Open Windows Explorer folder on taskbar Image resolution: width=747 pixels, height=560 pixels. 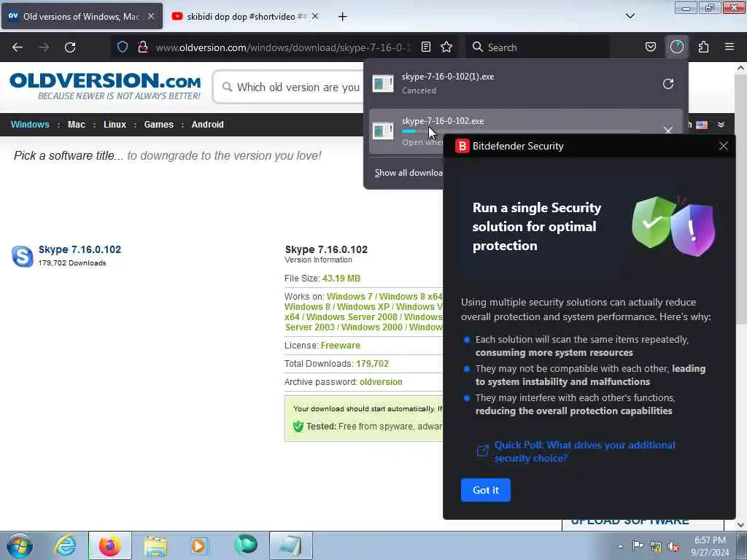tap(156, 545)
